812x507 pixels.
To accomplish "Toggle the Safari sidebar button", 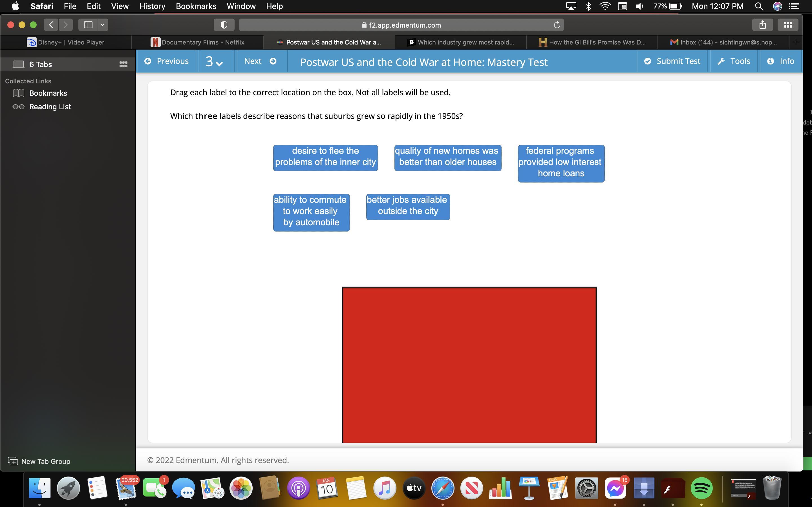I will click(x=88, y=25).
